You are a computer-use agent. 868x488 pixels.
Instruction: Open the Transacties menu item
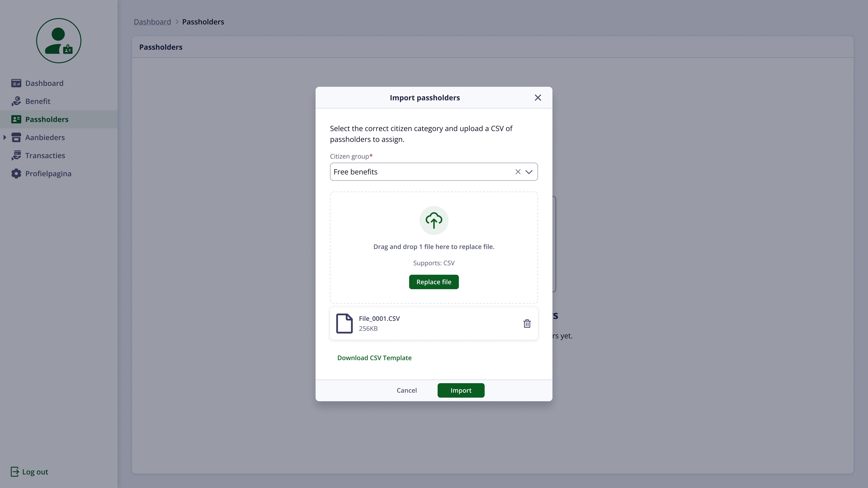45,156
